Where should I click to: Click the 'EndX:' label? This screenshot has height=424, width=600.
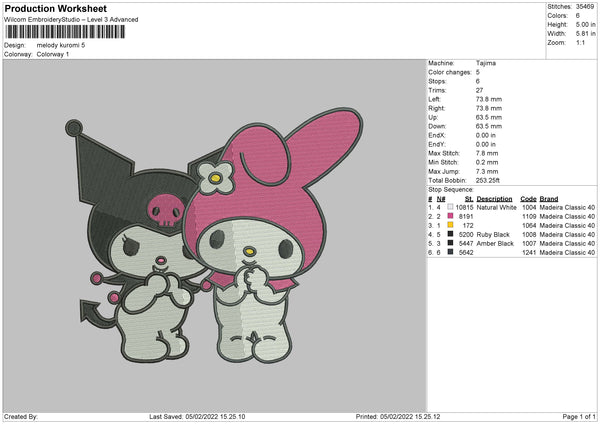click(x=437, y=135)
